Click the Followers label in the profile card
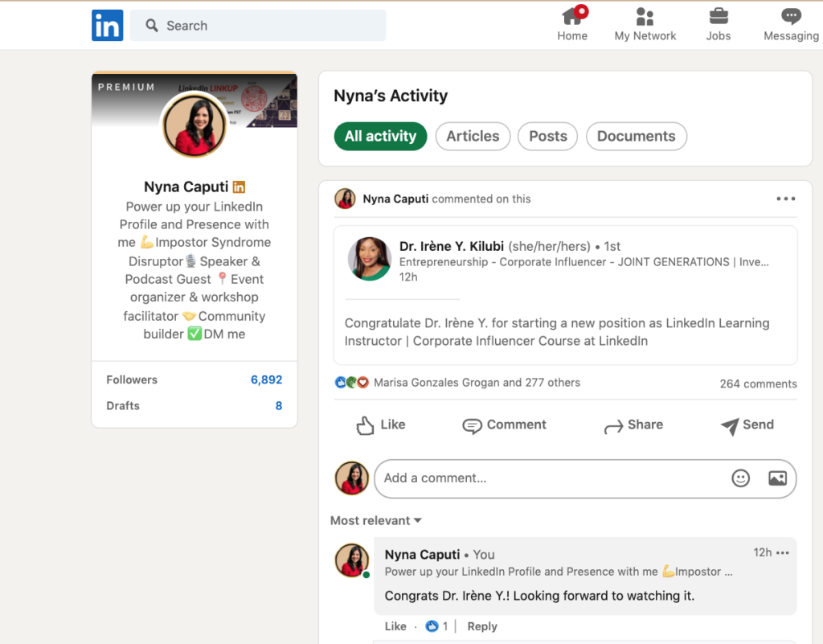This screenshot has width=823, height=644. [x=132, y=379]
